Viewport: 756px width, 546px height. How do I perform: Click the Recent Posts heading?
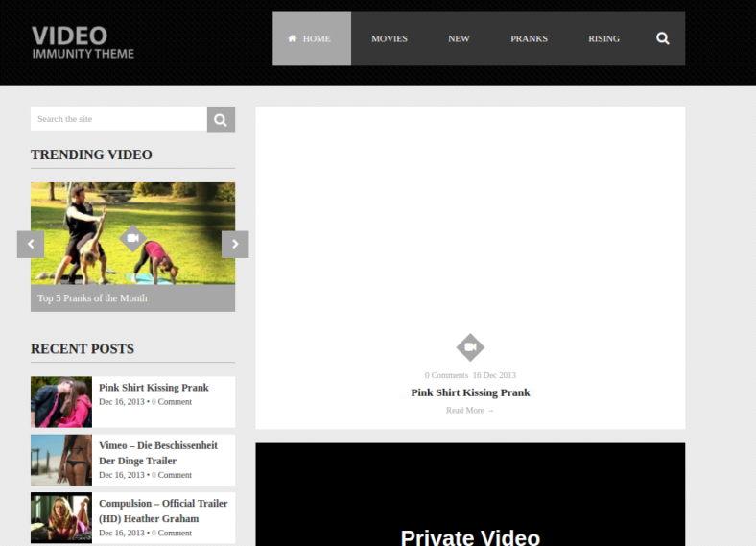point(83,349)
